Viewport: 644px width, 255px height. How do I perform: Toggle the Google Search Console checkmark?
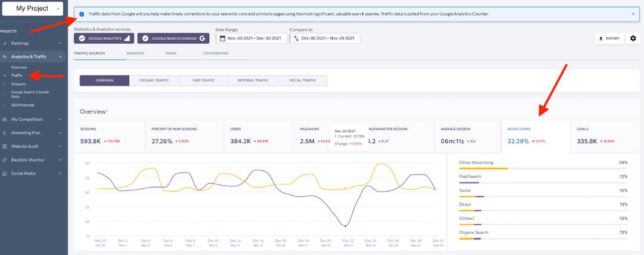pyautogui.click(x=145, y=38)
